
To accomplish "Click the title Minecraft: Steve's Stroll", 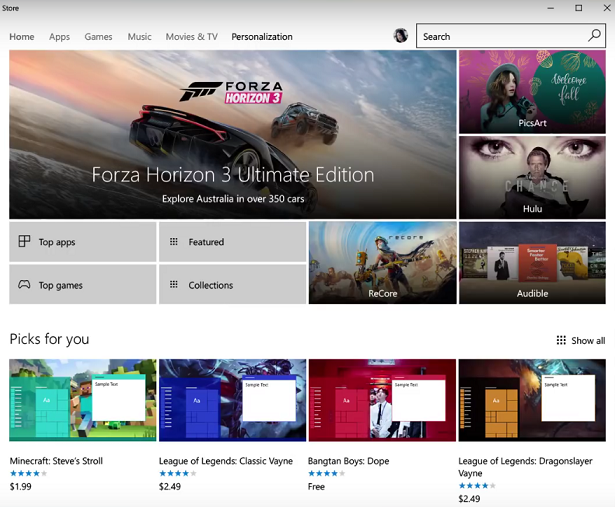I will [56, 461].
